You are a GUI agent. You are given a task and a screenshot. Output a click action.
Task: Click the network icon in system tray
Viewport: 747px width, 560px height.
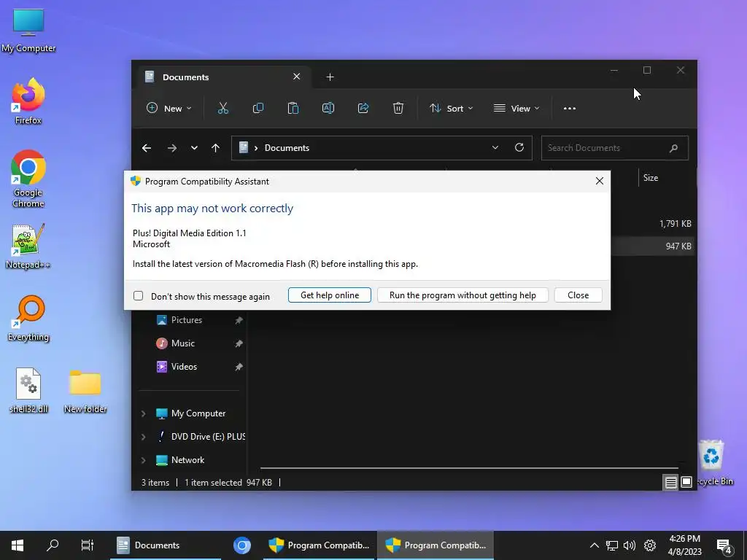[x=612, y=545]
